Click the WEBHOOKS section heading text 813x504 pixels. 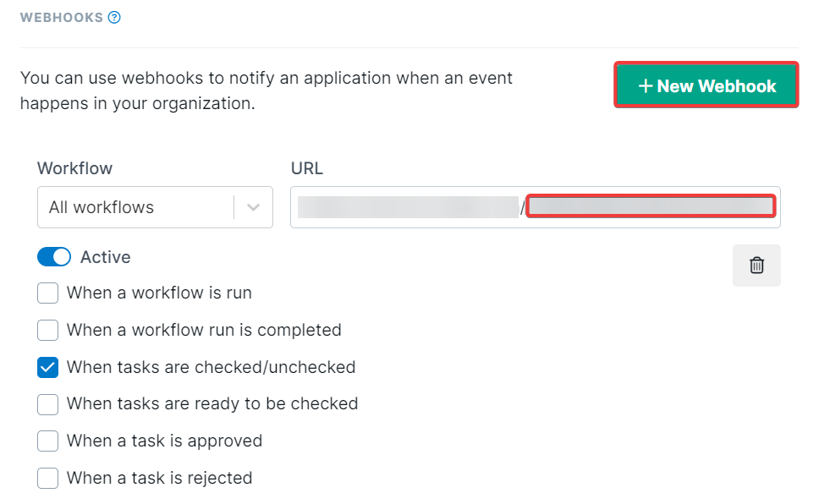[x=61, y=17]
